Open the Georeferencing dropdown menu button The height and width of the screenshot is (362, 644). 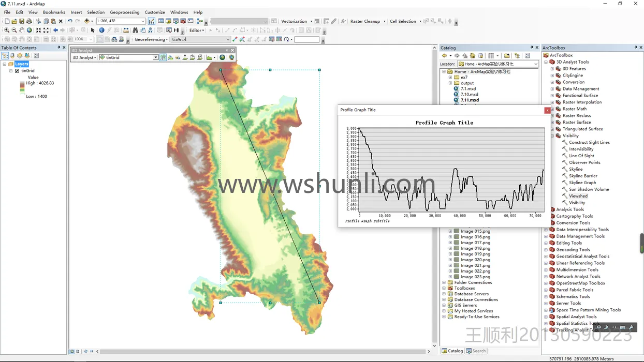click(151, 39)
